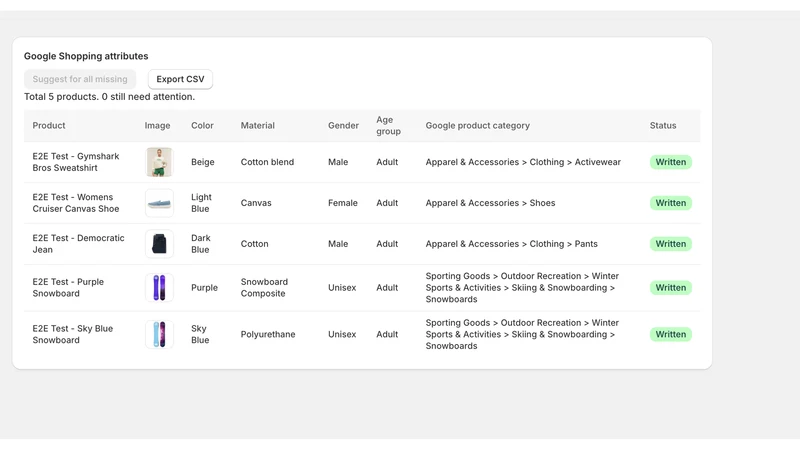Screen dimensions: 800x450
Task: Click the Dark Blue color cell
Action: [x=201, y=244]
